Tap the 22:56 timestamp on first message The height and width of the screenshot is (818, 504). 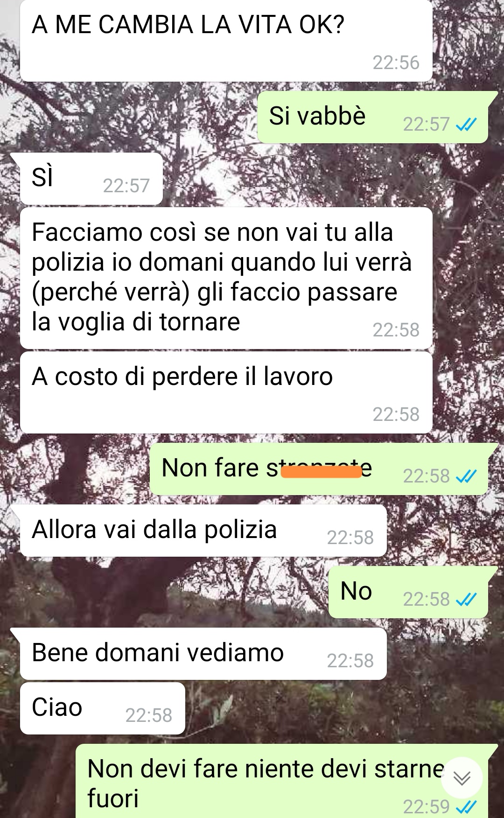396,63
